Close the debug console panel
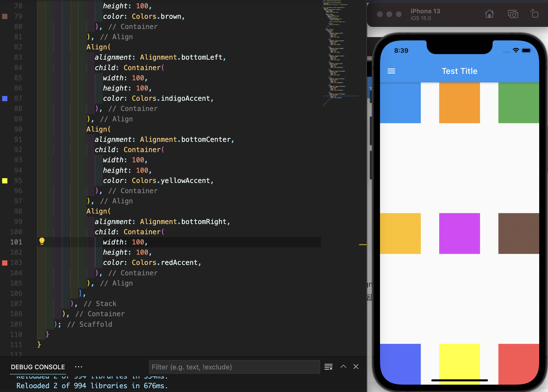The image size is (548, 392). (356, 367)
